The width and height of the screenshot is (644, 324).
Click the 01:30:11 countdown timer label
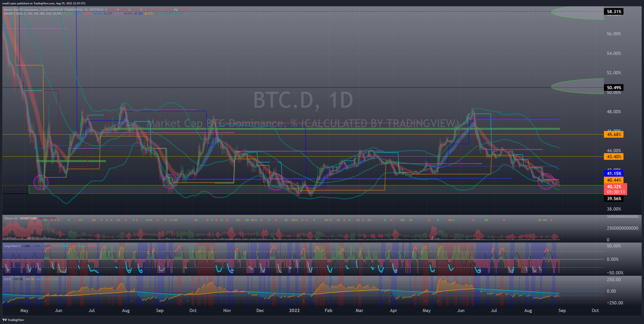coord(616,192)
